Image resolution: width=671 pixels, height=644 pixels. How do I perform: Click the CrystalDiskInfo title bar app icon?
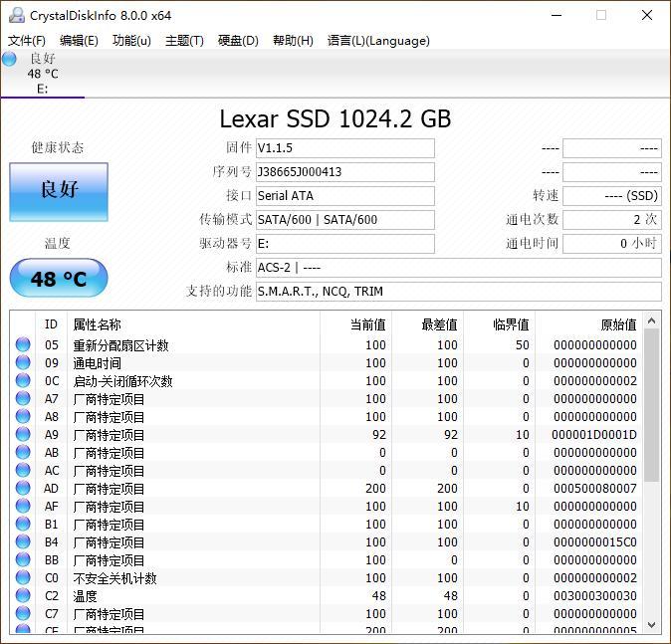[17, 15]
